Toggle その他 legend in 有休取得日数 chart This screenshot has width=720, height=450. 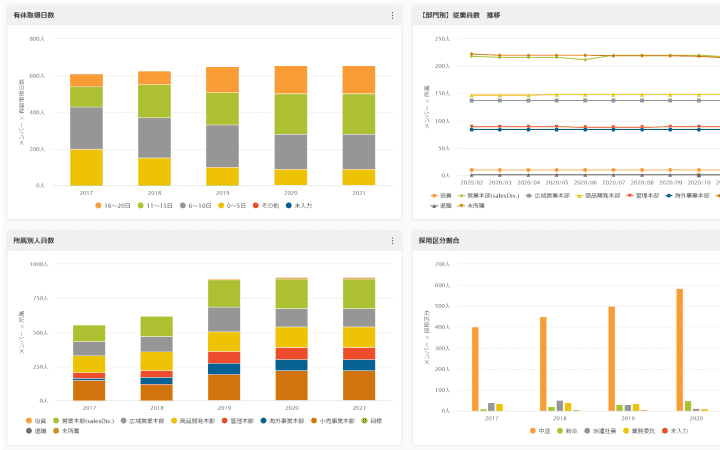(x=266, y=206)
